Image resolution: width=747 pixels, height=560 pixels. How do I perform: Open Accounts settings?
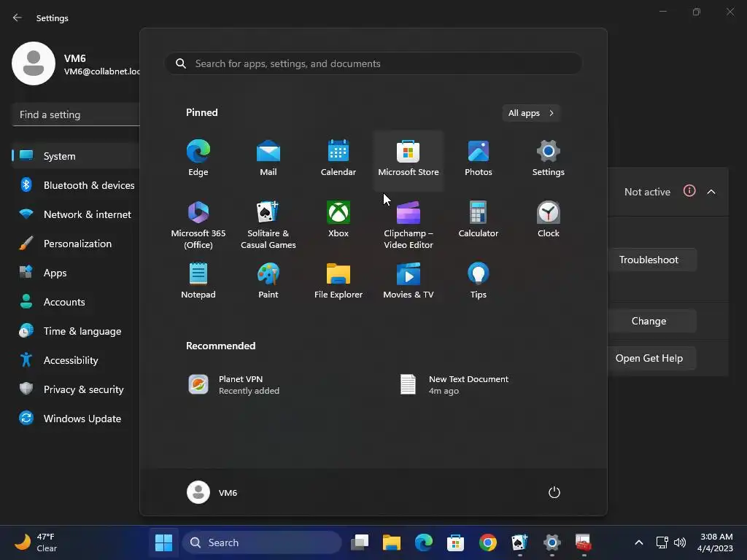click(x=76, y=302)
